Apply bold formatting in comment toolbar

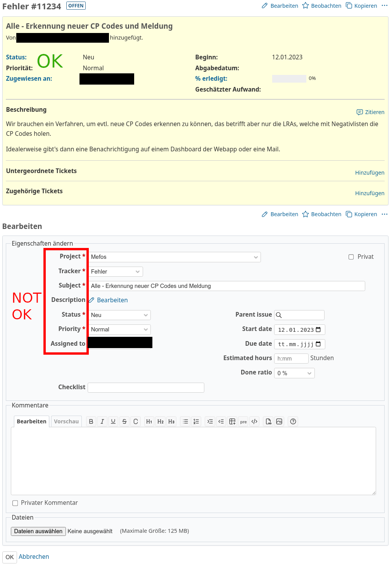pyautogui.click(x=91, y=421)
